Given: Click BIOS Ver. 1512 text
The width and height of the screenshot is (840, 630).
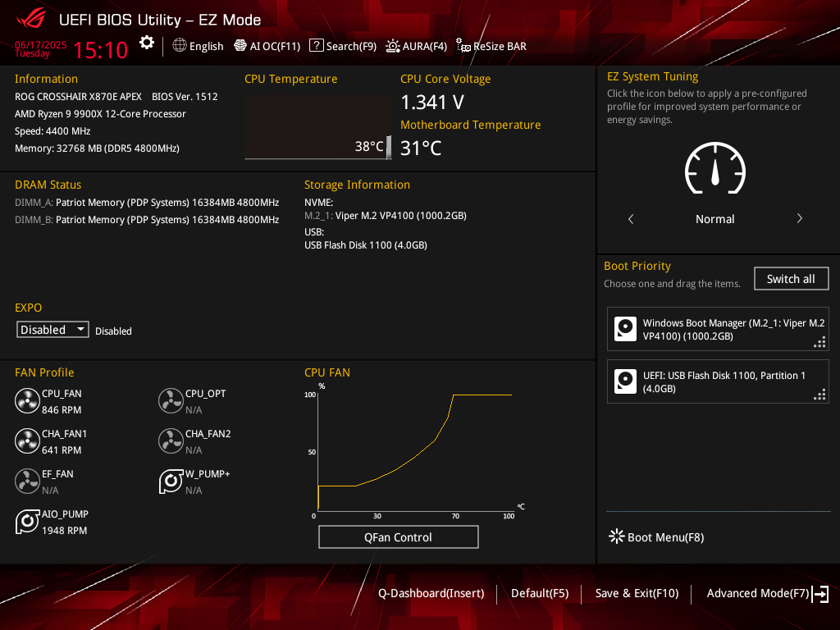Looking at the screenshot, I should [x=185, y=97].
